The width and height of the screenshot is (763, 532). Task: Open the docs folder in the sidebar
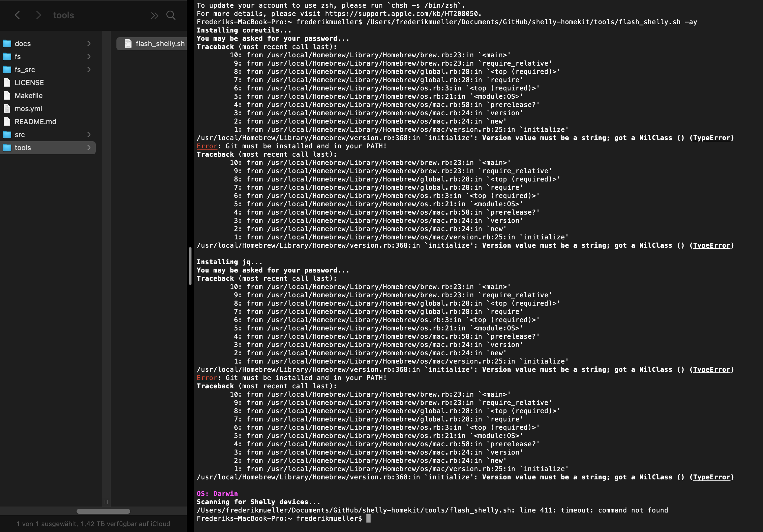(x=22, y=43)
